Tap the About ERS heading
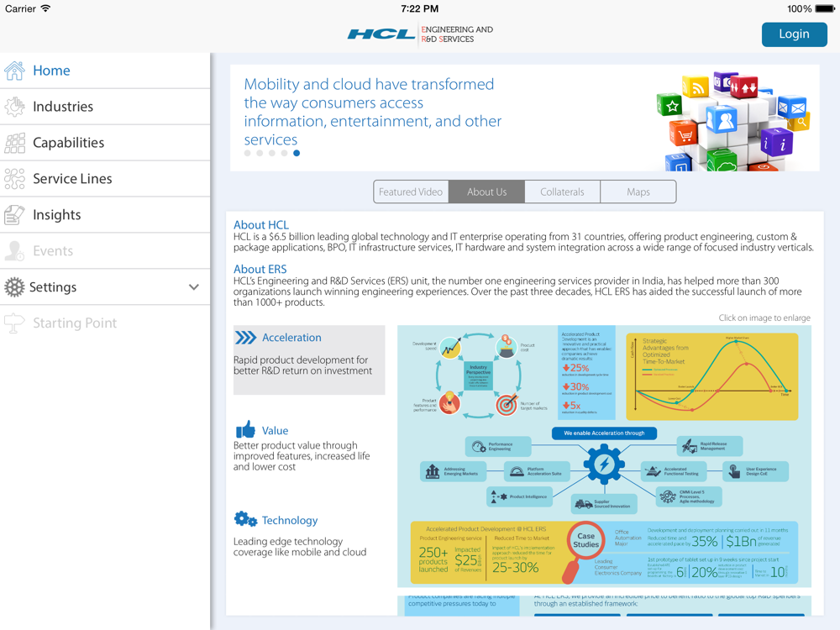The height and width of the screenshot is (630, 840). 260,269
